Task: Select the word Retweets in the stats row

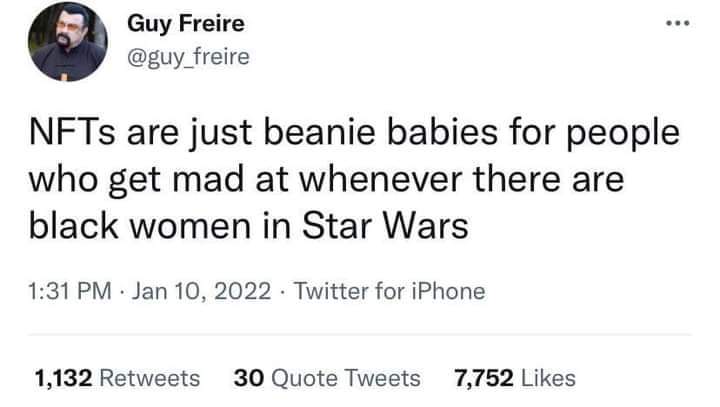Action: 150,379
